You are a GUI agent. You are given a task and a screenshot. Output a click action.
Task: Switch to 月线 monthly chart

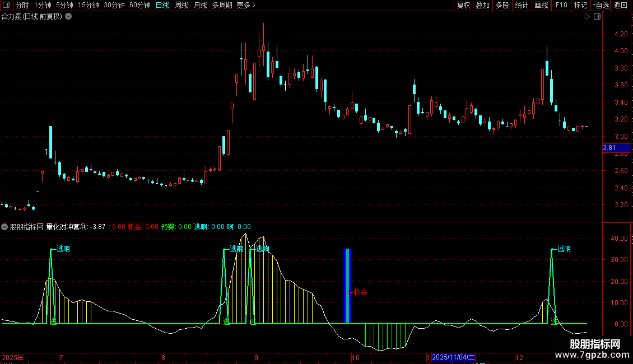click(x=200, y=5)
